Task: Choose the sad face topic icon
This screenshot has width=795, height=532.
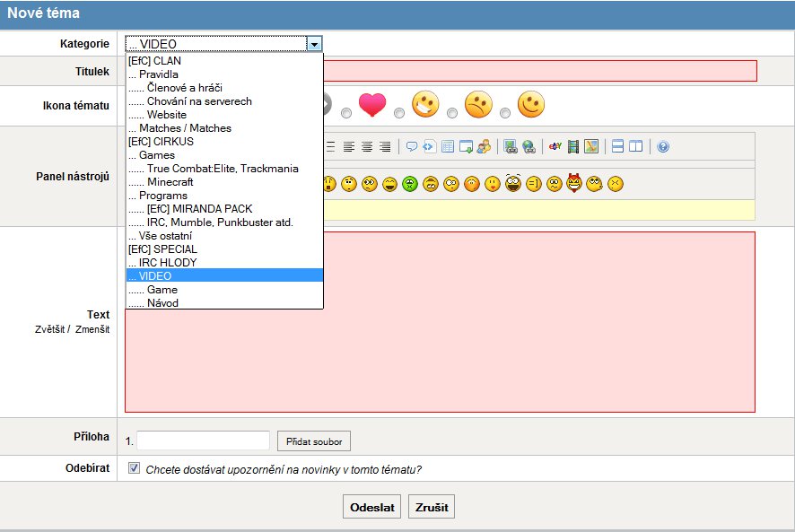Action: pos(478,104)
